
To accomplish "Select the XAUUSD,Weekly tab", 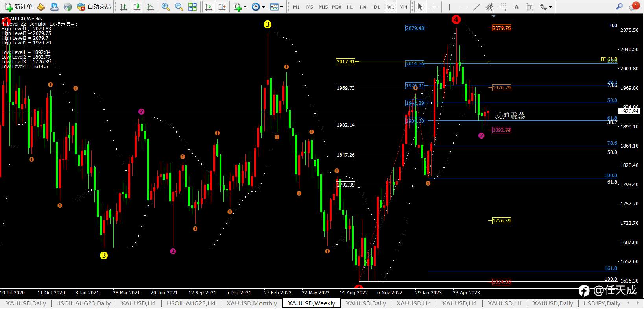I will (x=312, y=303).
